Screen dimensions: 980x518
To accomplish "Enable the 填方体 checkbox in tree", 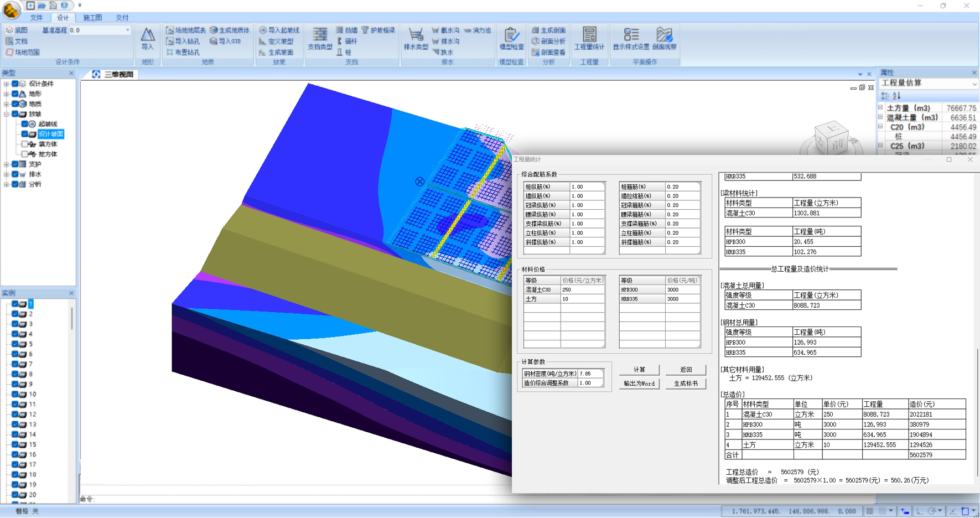I will click(25, 144).
